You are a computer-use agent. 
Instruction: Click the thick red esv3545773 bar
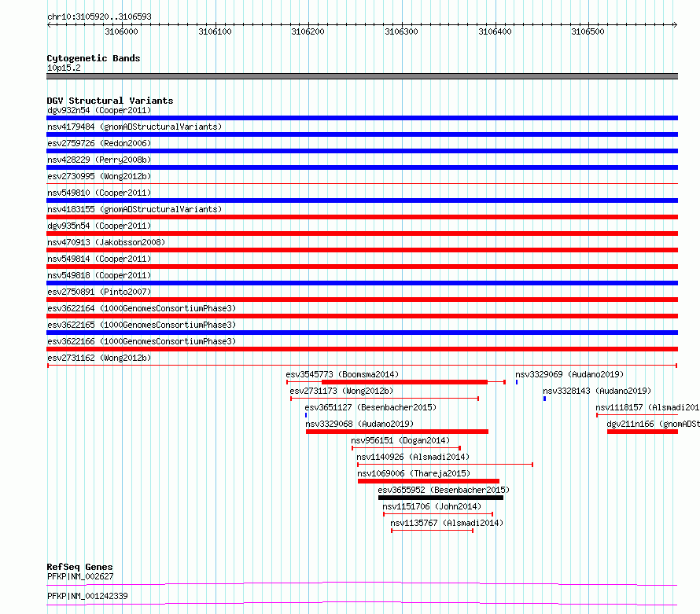pos(404,382)
